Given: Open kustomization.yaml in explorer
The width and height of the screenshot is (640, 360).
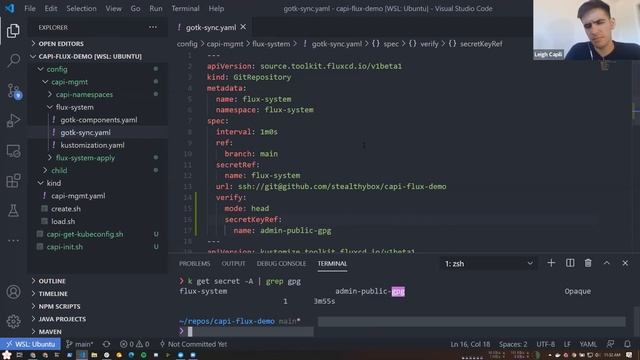Looking at the screenshot, I should tap(92, 145).
